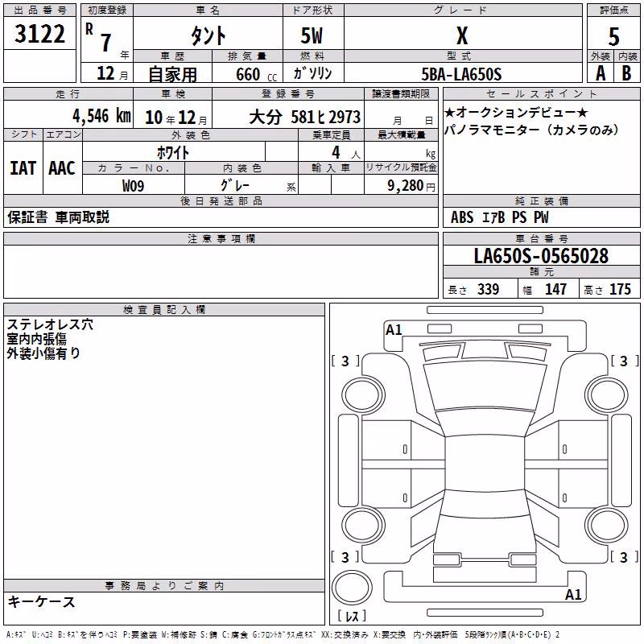Click door shape value 5W
Screen dimensions: 644x644
tap(312, 35)
